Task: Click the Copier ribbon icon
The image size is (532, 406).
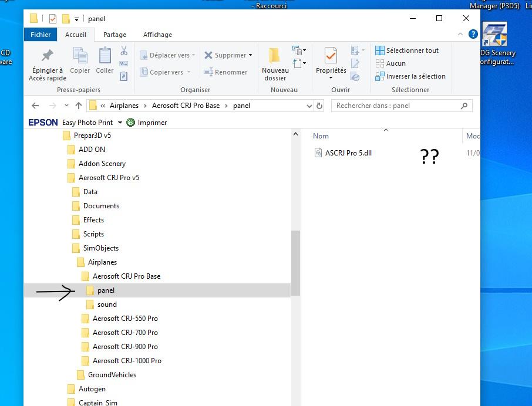Action: tap(80, 55)
